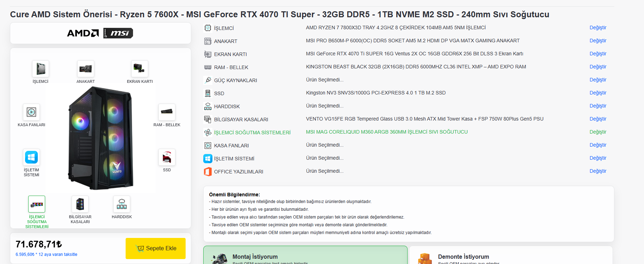Click Değiştir on the KASA FANLARI row

[598, 145]
